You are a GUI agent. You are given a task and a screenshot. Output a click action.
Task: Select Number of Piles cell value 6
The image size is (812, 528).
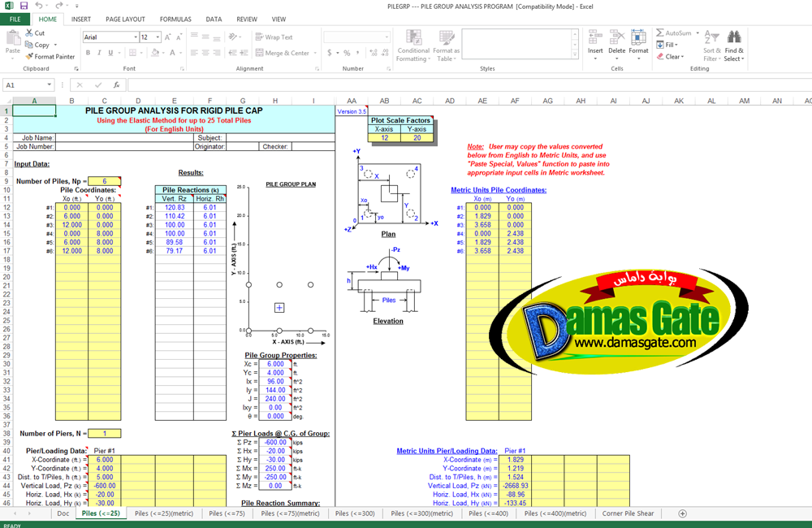pyautogui.click(x=104, y=181)
